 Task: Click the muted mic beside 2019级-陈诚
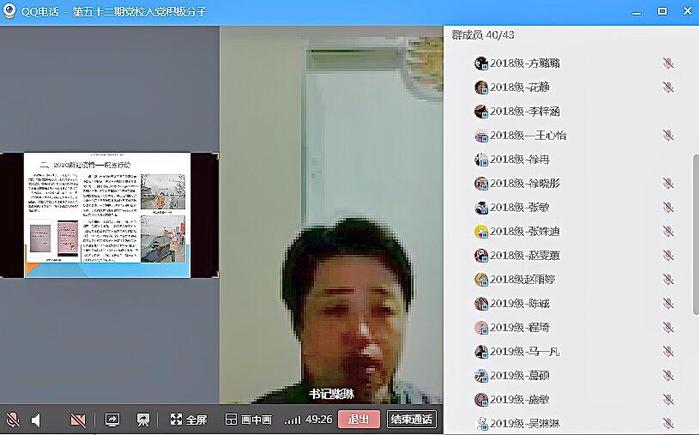[668, 303]
